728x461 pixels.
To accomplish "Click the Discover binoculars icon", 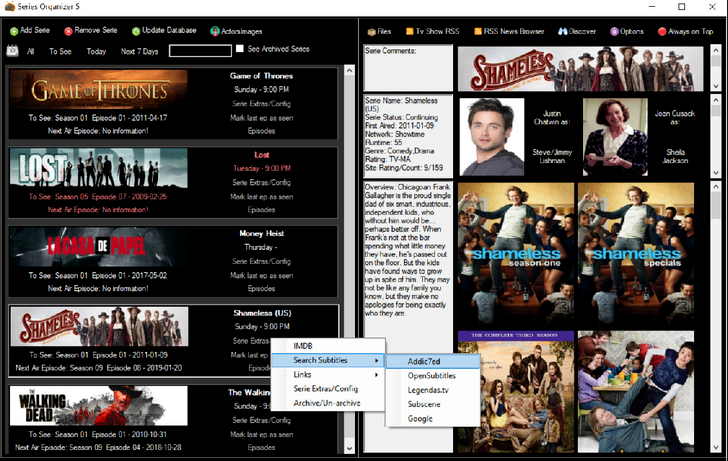I will click(563, 31).
